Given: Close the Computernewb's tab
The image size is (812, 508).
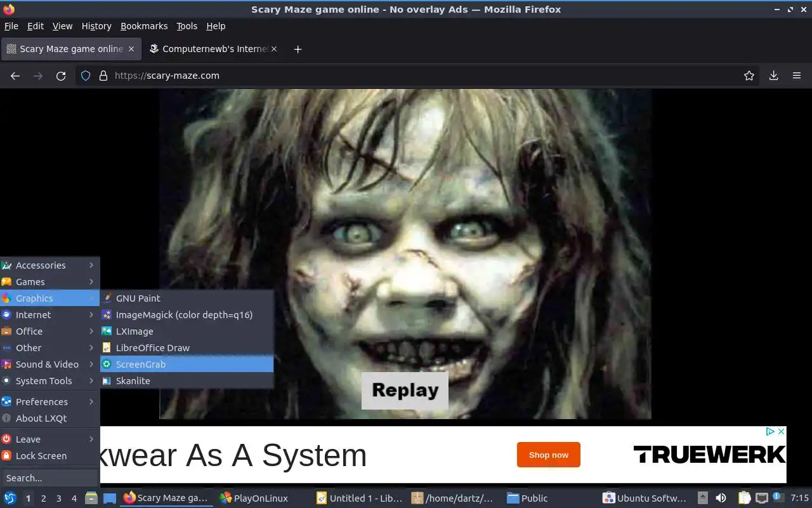Looking at the screenshot, I should pos(274,49).
